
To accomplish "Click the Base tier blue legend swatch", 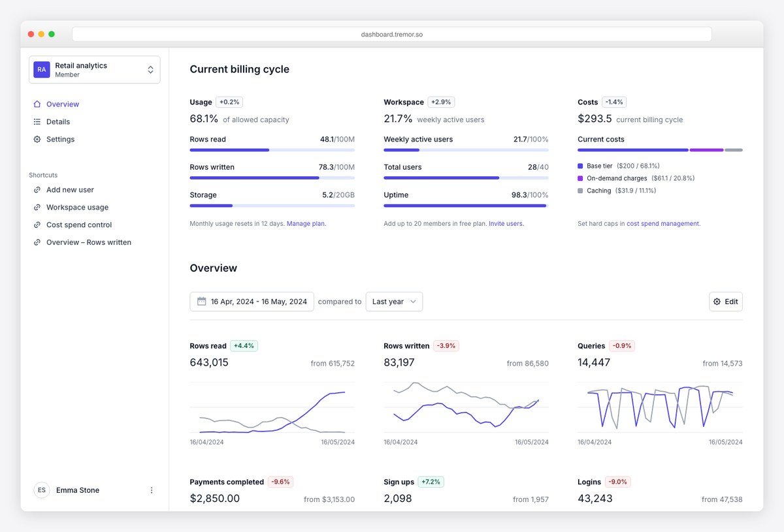I will (580, 166).
